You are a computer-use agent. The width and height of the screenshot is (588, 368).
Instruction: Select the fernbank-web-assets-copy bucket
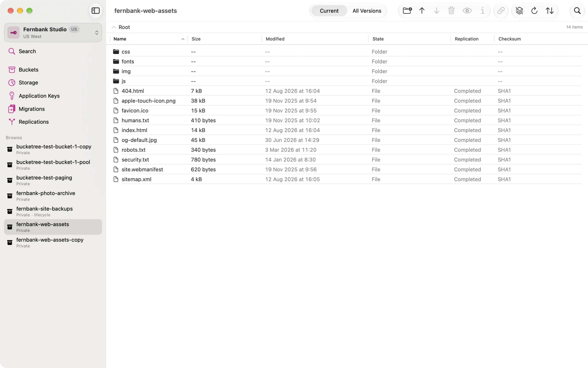(53, 243)
